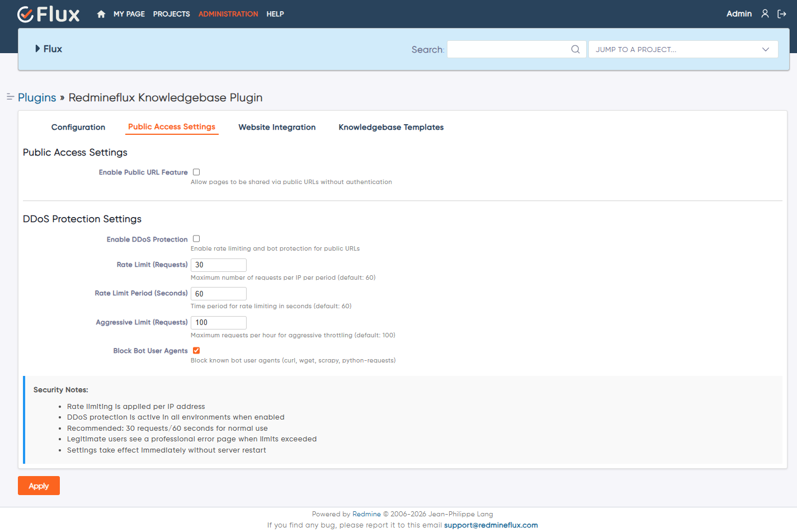
Task: Select the Public Access Settings tab
Action: coord(172,127)
